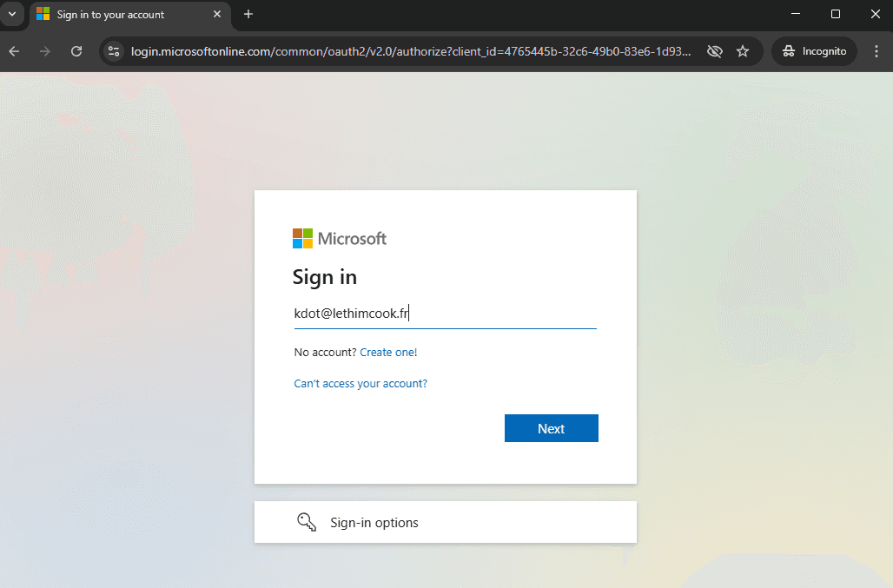Reload the sign-in page

(76, 51)
